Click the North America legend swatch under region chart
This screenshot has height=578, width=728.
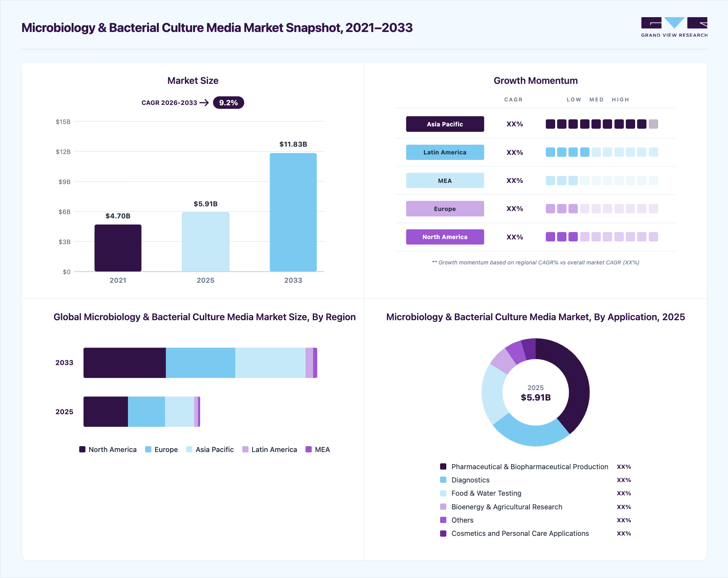click(x=82, y=449)
